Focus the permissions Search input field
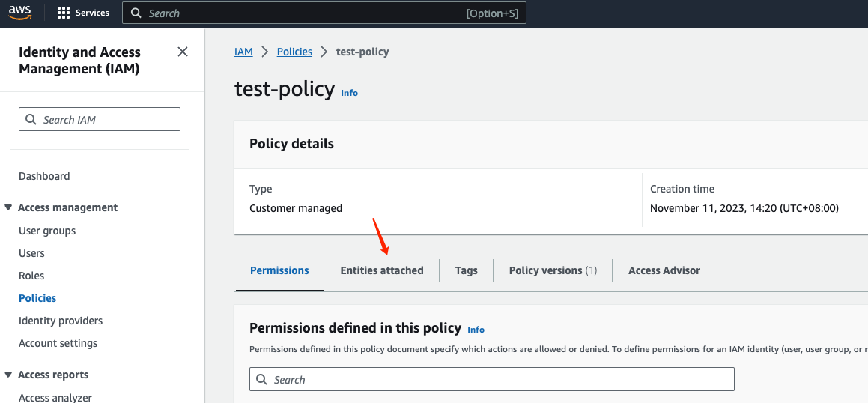 pyautogui.click(x=492, y=379)
